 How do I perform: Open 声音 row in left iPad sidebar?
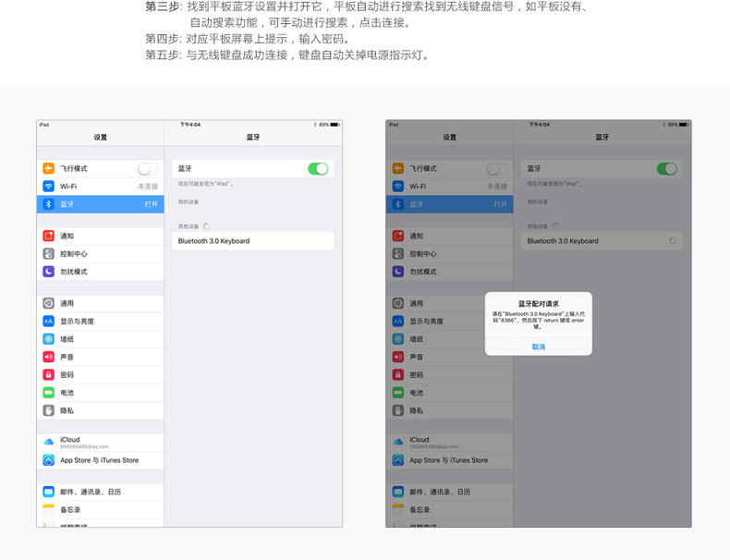pos(101,357)
